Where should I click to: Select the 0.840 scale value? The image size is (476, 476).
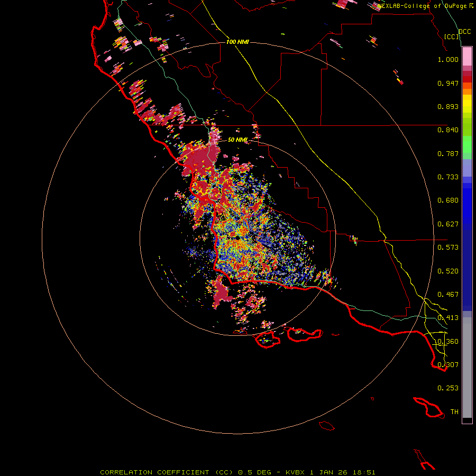(448, 130)
